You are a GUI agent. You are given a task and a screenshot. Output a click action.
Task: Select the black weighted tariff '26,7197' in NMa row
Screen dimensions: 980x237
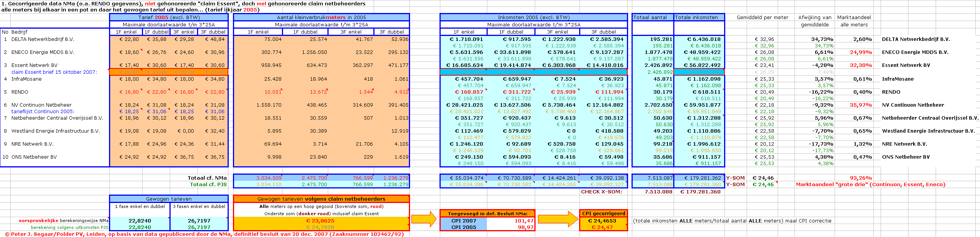click(x=199, y=221)
